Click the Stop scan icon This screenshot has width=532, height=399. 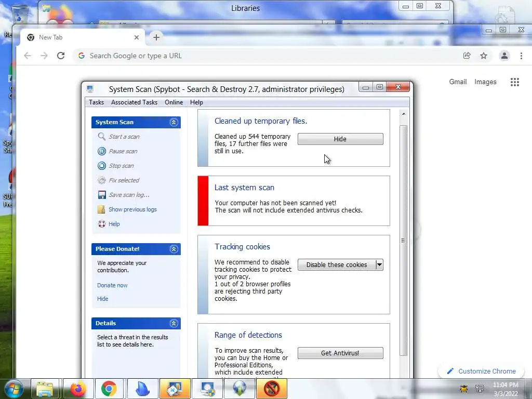click(101, 166)
